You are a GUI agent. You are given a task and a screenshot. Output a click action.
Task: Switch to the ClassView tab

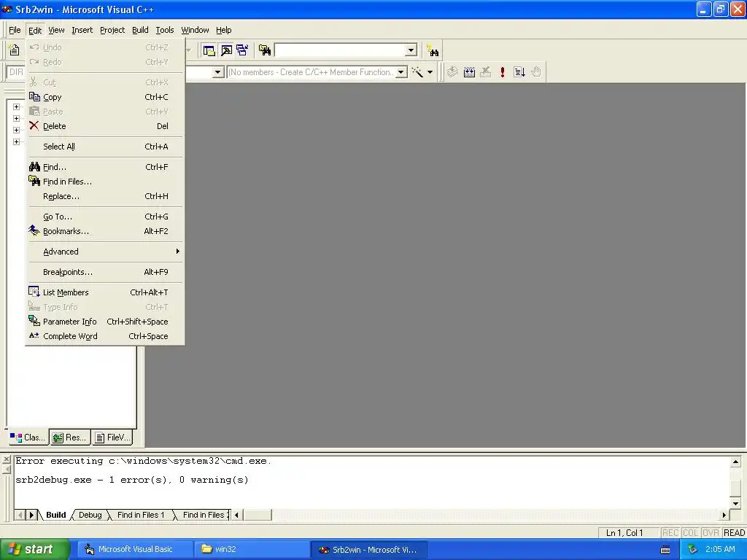[x=28, y=437]
